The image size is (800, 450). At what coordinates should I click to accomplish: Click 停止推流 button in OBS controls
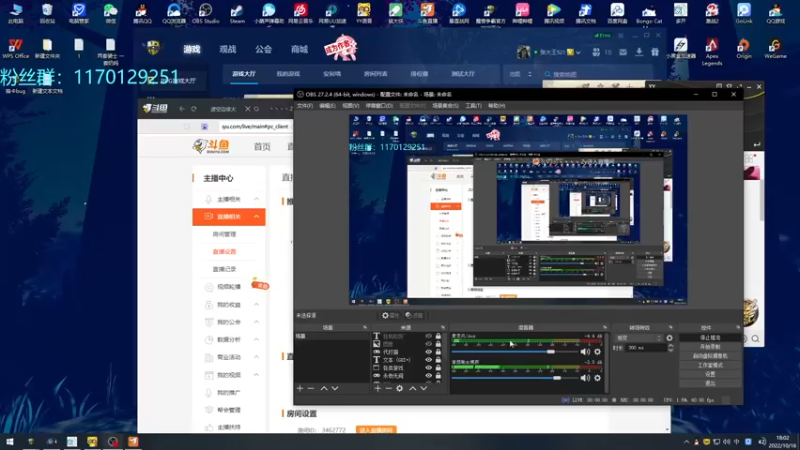click(x=710, y=338)
